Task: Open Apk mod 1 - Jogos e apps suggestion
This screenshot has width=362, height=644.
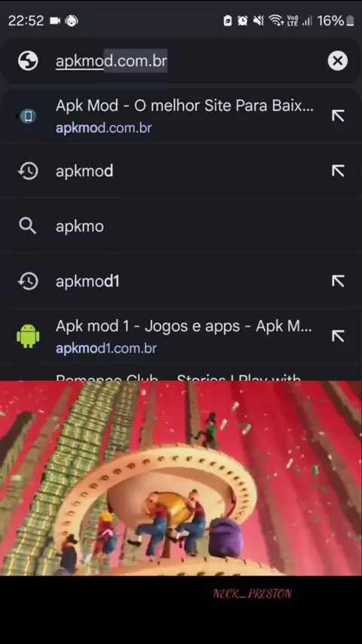Action: (x=181, y=336)
